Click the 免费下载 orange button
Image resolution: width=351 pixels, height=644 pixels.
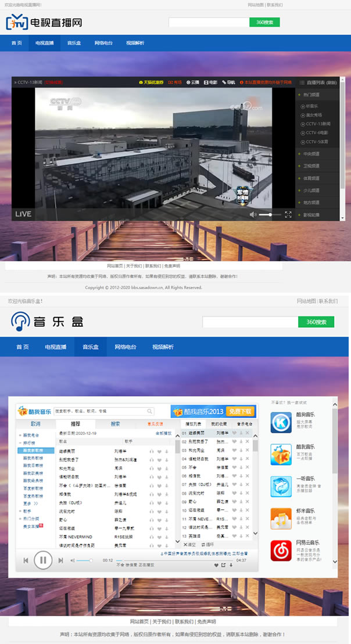[x=240, y=411]
